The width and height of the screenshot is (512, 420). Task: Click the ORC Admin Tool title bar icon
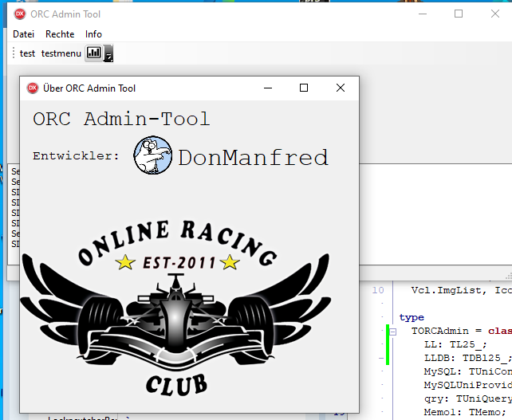pos(20,14)
